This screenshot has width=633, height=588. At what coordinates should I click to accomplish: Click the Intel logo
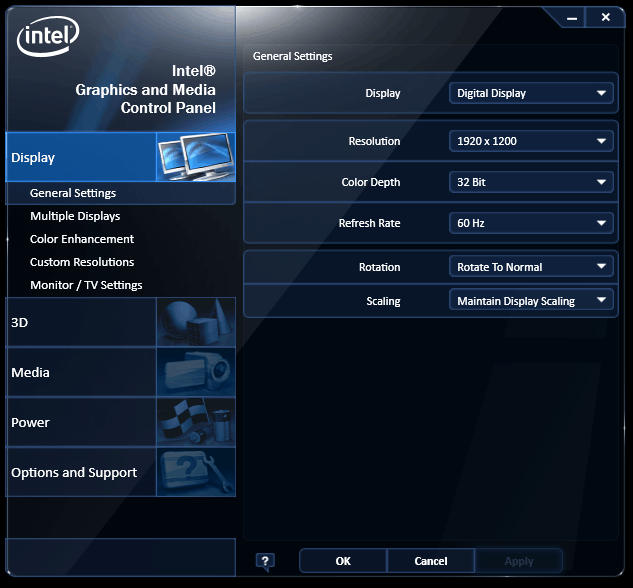48,36
